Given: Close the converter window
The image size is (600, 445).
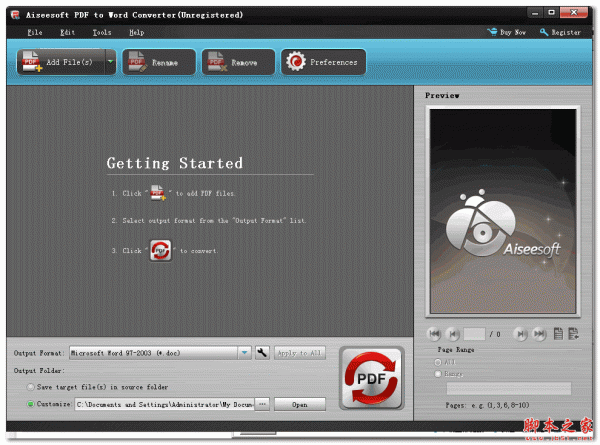Looking at the screenshot, I should point(573,13).
